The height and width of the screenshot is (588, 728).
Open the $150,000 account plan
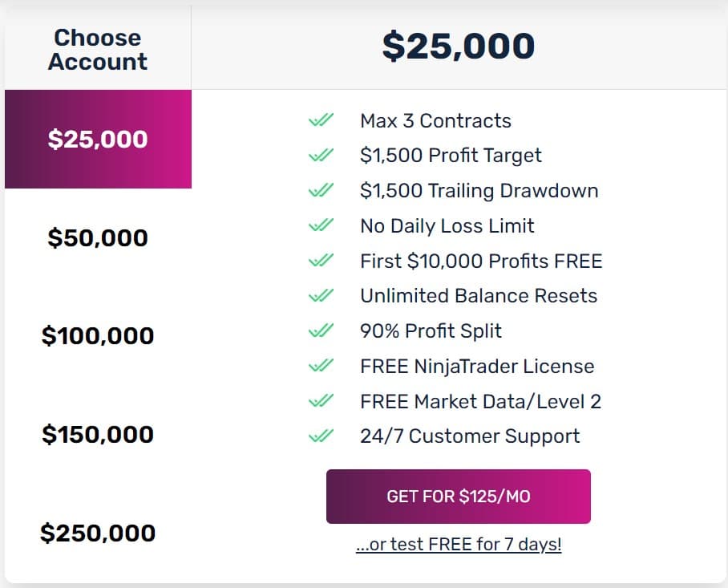coord(98,434)
